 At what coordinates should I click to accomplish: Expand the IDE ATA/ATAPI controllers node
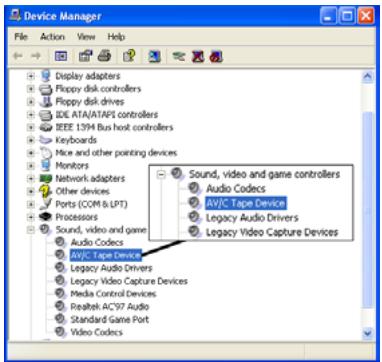click(31, 114)
